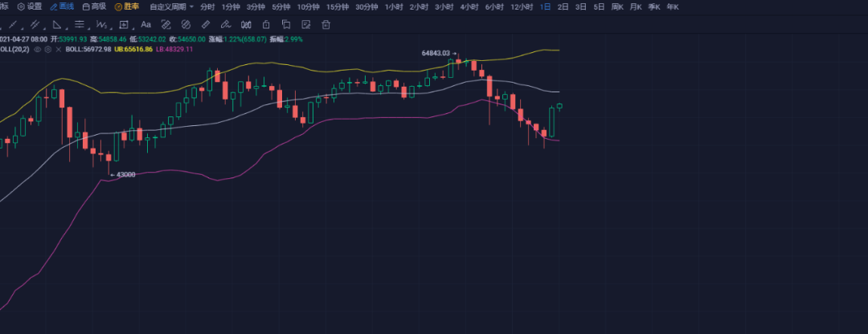This screenshot has height=334, width=868.
Task: Select the ruler measure tool
Action: 206,24
